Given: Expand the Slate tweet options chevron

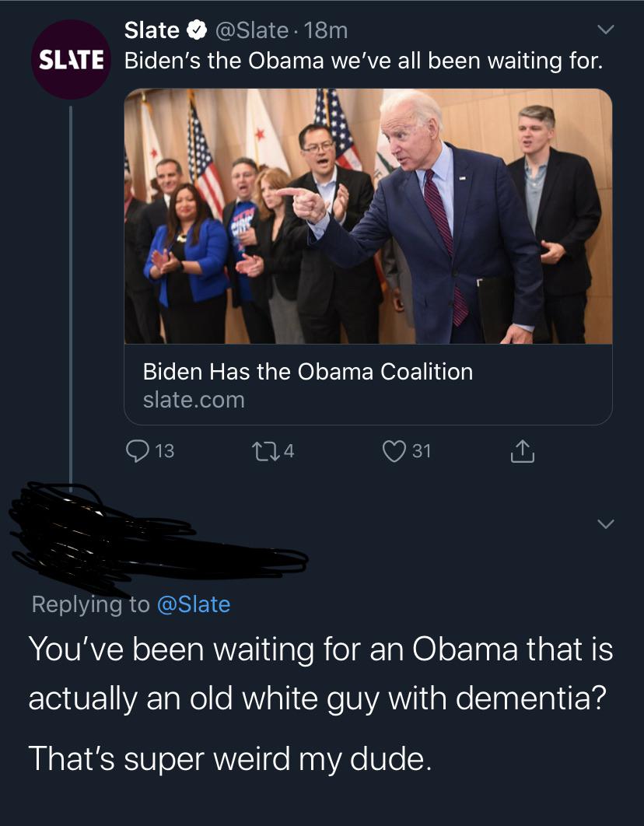Looking at the screenshot, I should tap(604, 30).
